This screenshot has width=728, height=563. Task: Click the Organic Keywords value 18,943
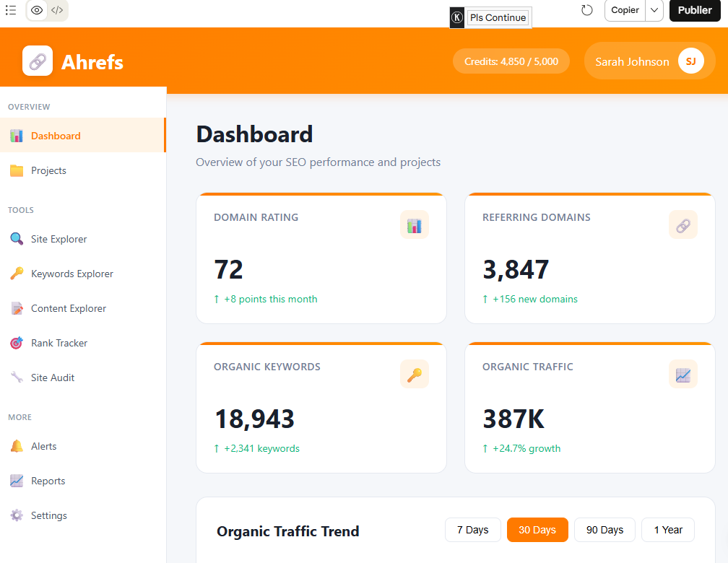[x=254, y=419]
